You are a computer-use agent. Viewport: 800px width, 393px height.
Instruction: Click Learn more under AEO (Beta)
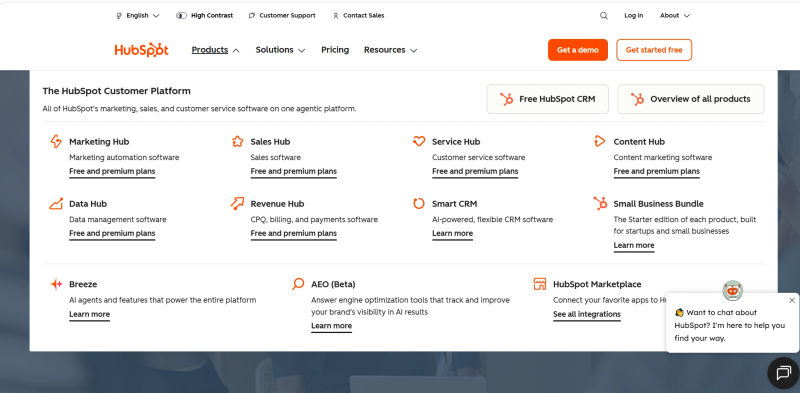point(331,326)
